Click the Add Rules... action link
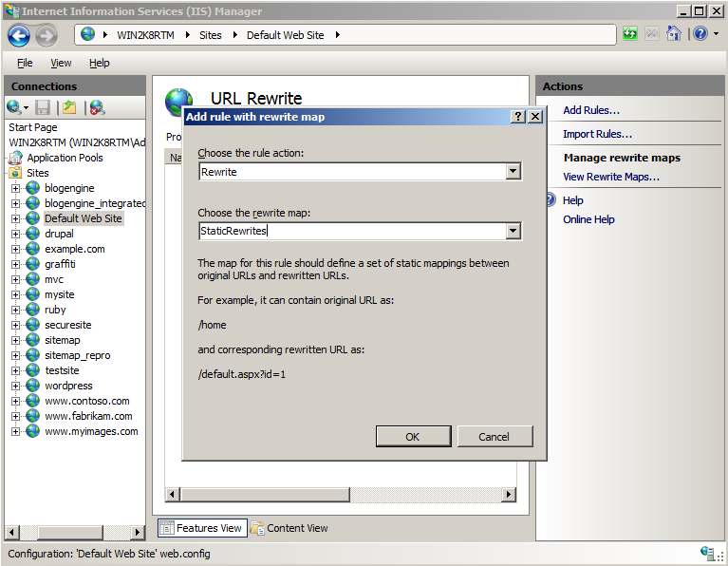This screenshot has height=566, width=728. point(591,110)
